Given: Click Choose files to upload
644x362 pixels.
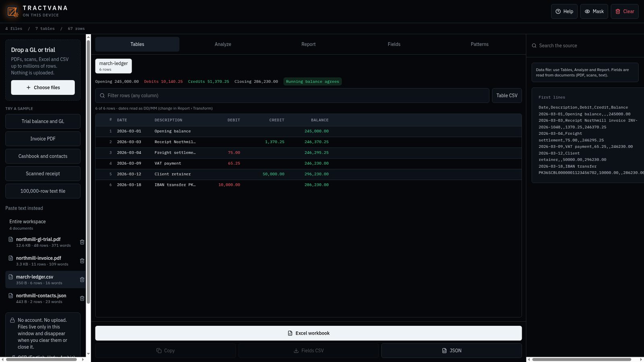Looking at the screenshot, I should (x=43, y=88).
